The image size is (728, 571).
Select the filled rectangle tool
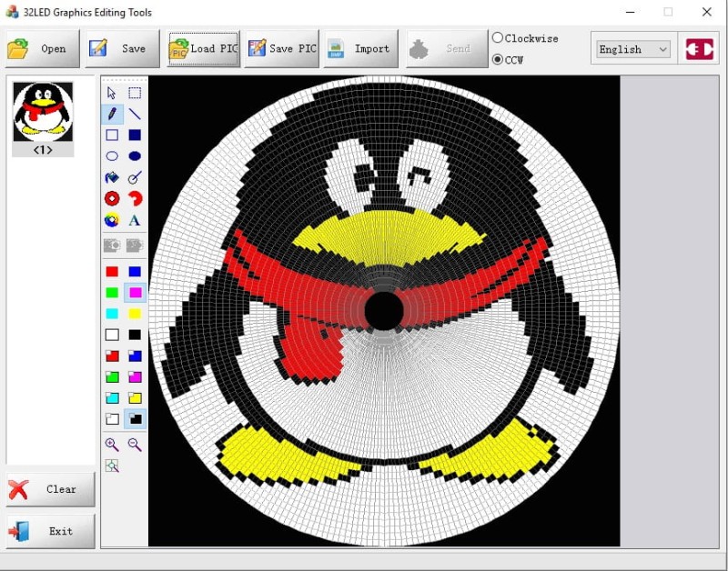coord(135,135)
